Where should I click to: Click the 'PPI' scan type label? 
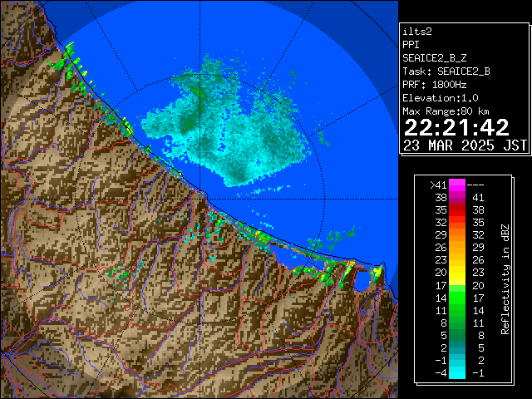point(411,45)
